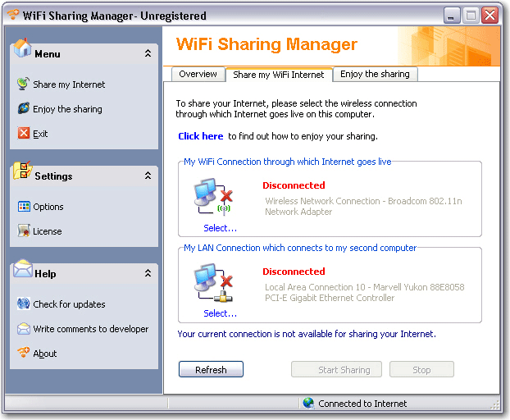The height and width of the screenshot is (420, 510).
Task: Click the License certificate icon
Action: (24, 231)
